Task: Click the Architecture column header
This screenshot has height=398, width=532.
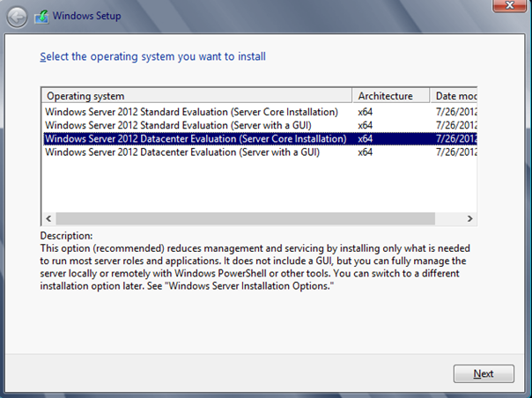Action: point(391,96)
